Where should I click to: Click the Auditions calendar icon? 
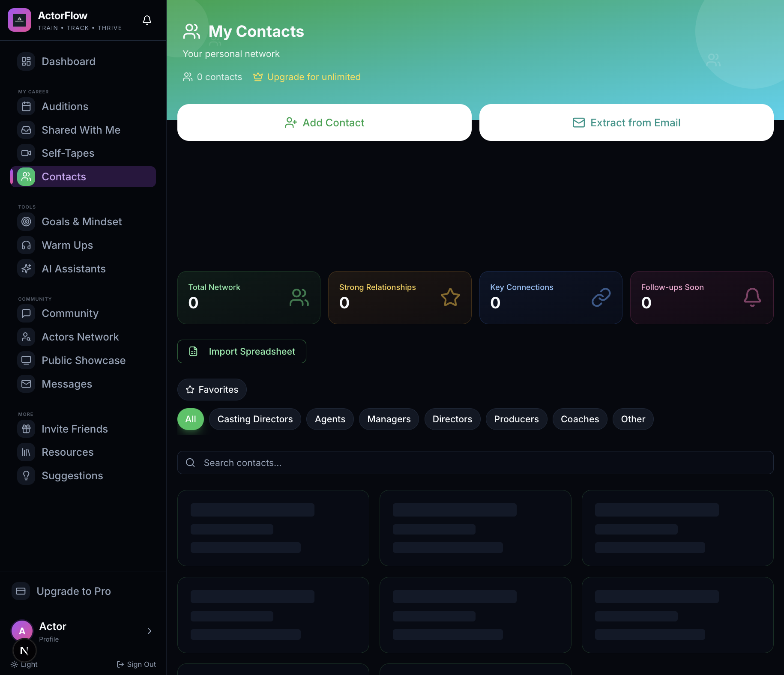(x=26, y=106)
